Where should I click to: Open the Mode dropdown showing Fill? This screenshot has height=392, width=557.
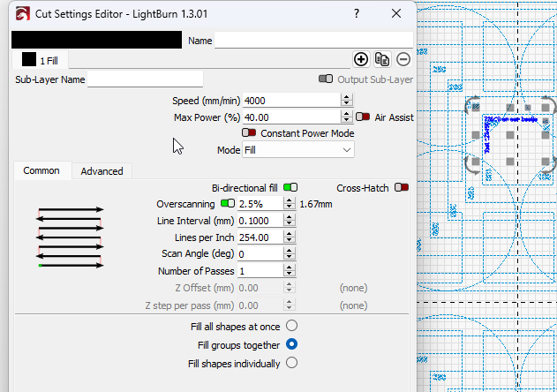[x=298, y=150]
